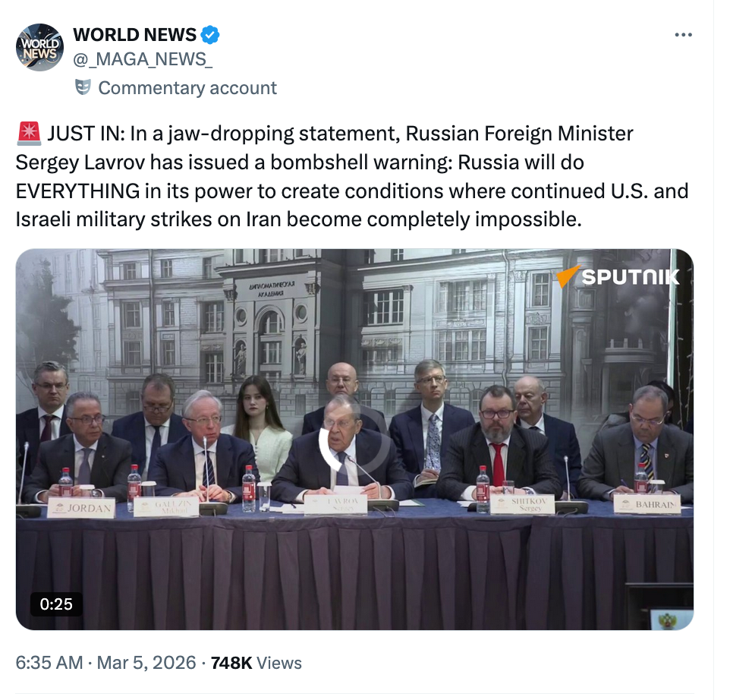Click the 0:25 video duration badge

[x=56, y=604]
